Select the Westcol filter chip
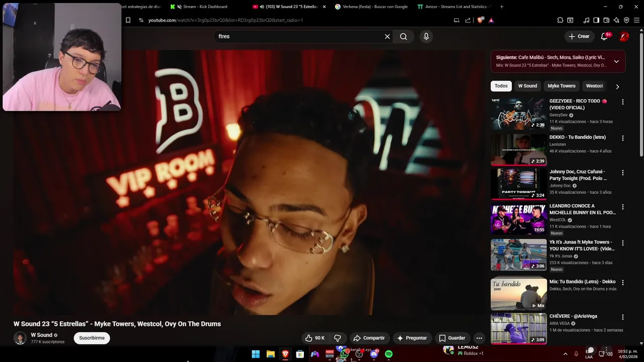644x362 pixels. [594, 86]
